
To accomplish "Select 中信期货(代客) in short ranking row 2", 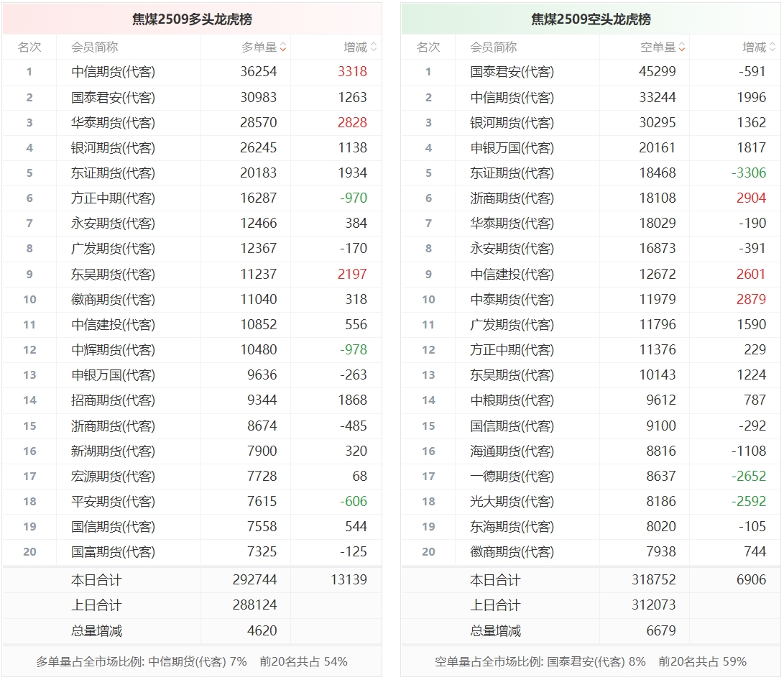I will coord(512,98).
